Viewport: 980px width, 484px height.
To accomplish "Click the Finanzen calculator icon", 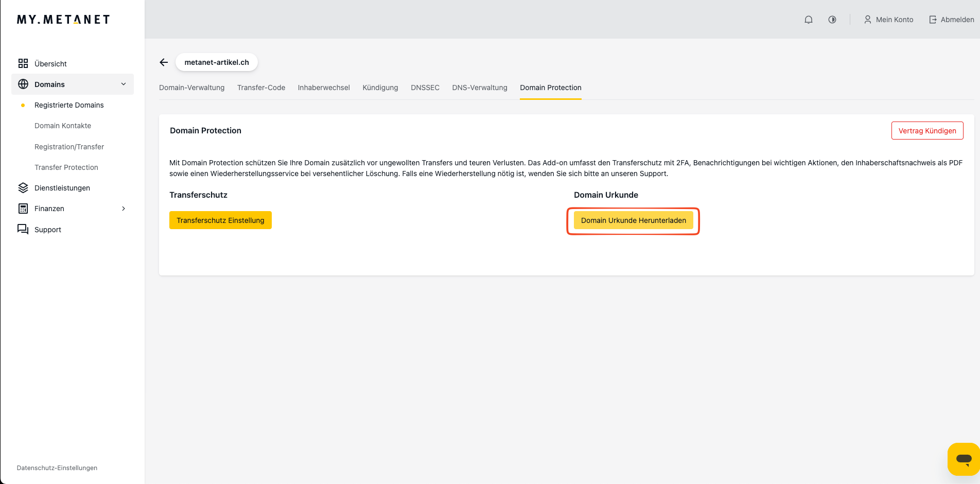I will pyautogui.click(x=23, y=209).
